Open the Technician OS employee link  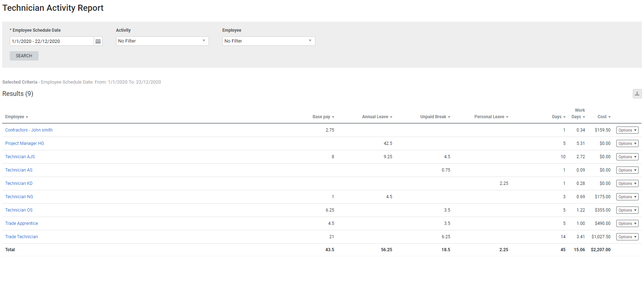tap(19, 210)
